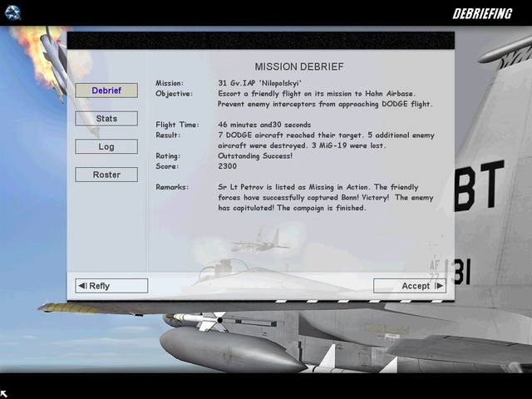
Task: Open the Debrief tab
Action: (106, 91)
